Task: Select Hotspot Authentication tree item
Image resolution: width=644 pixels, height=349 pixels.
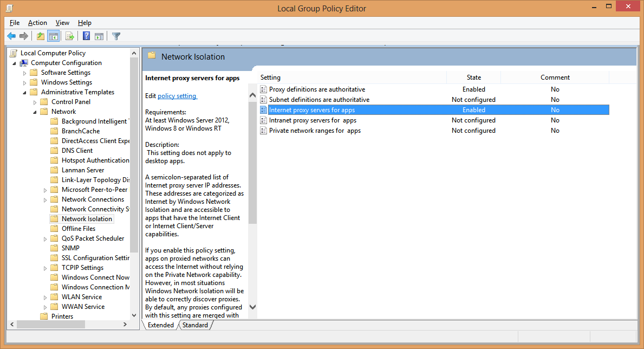Action: click(x=95, y=160)
